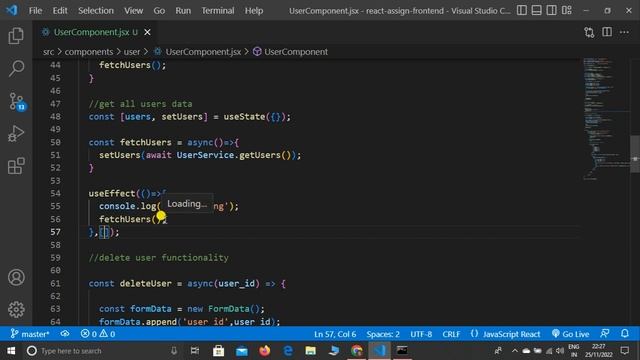Open the Windows Action Center
640x360 pixels.
click(625, 351)
